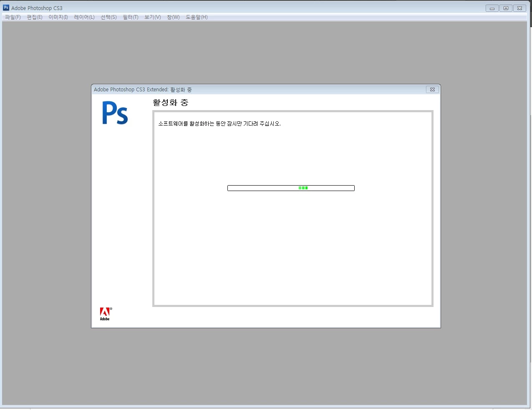The width and height of the screenshot is (532, 410).
Task: Click the activation dialog title bar text
Action: 143,90
